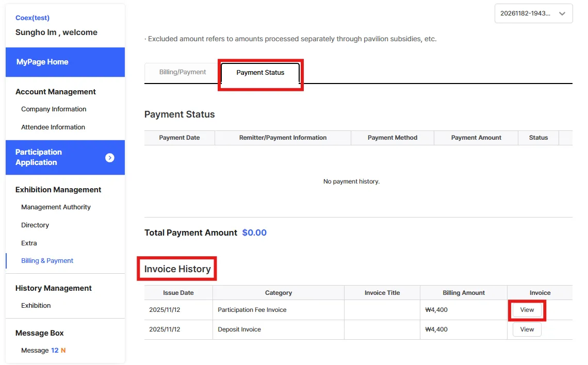The height and width of the screenshot is (365, 588).
Task: Click the Billing Amount column header
Action: 463,293
